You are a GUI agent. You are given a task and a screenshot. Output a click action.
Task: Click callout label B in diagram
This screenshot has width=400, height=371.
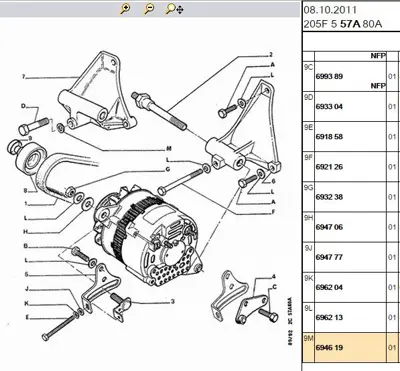coord(25,246)
